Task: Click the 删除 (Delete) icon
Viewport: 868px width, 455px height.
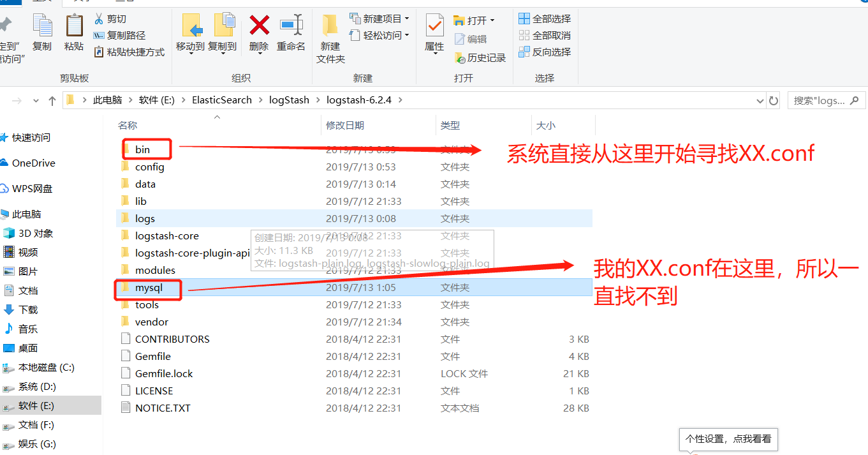Action: tap(258, 28)
